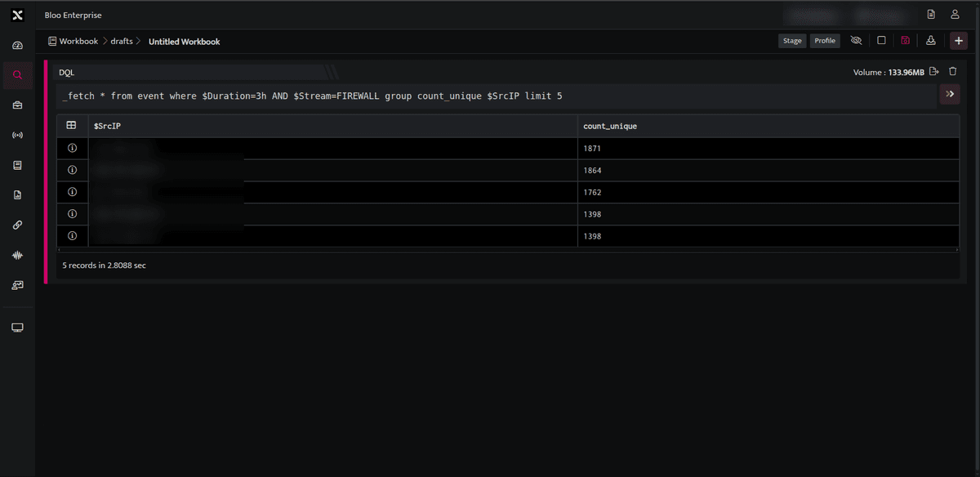Viewport: 980px width, 477px height.
Task: Open the monitor icon at sidebar bottom
Action: pos(17,328)
